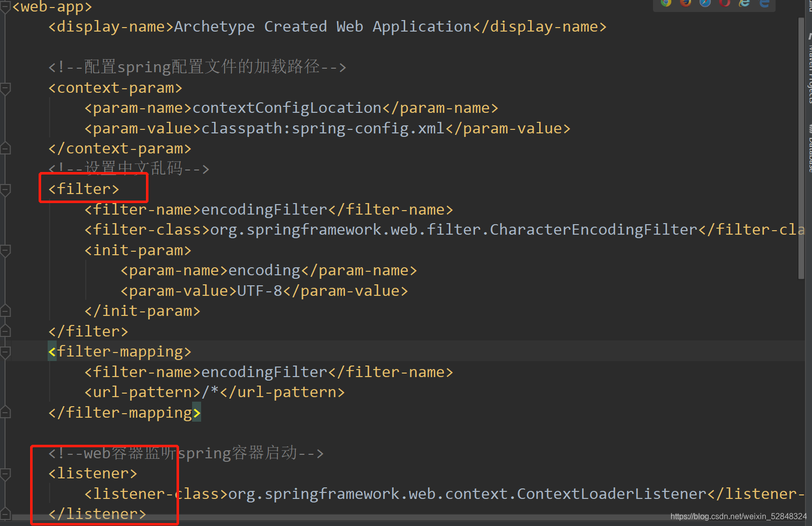Click the UTF-8 param-value line

(x=264, y=291)
